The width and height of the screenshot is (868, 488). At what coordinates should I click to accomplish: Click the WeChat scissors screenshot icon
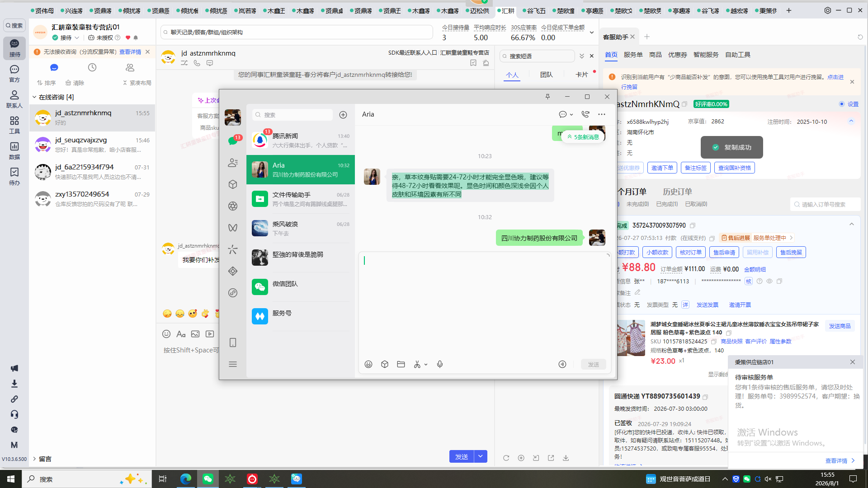pyautogui.click(x=417, y=364)
